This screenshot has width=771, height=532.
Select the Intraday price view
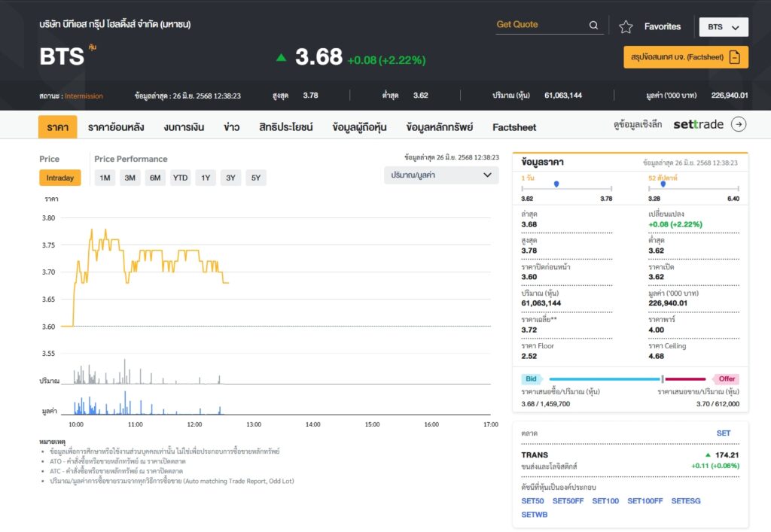click(60, 178)
